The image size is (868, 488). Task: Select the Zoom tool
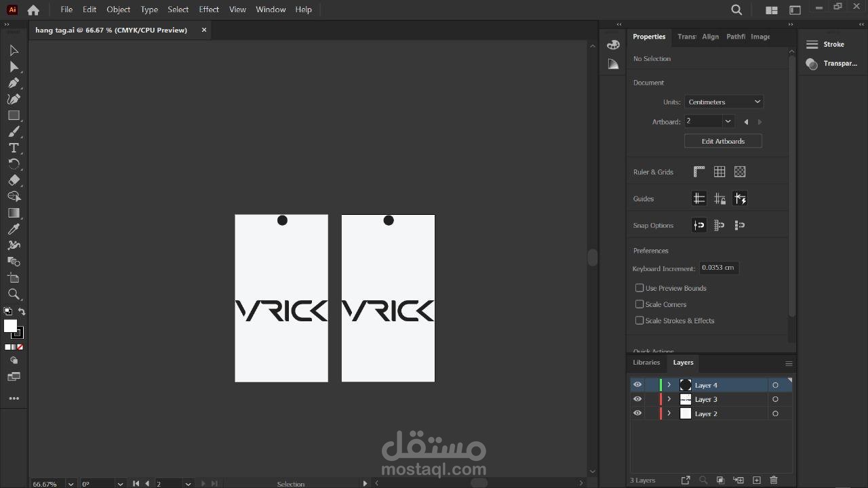click(x=14, y=294)
